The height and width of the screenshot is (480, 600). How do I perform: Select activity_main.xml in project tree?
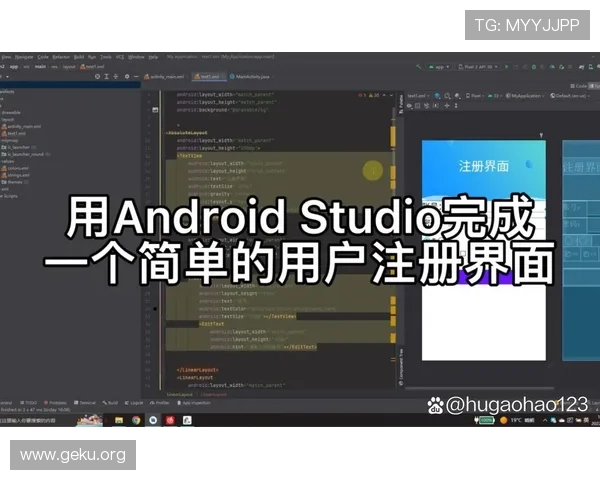pos(21,126)
